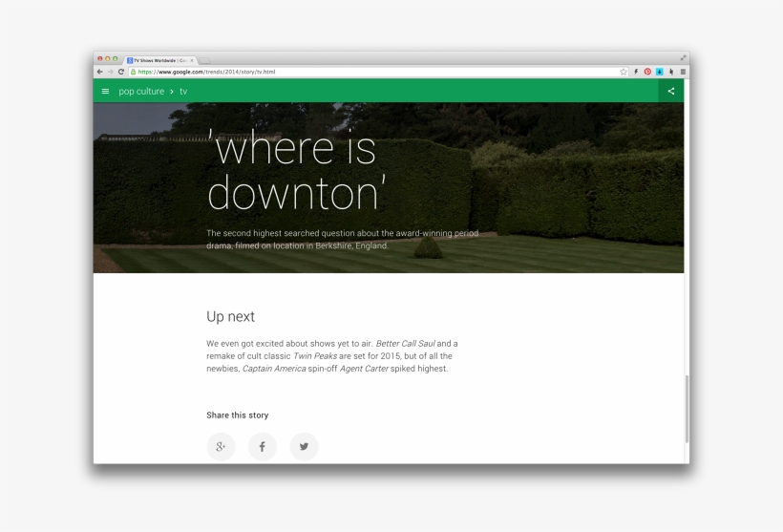This screenshot has height=532, width=783.
Task: Click the browser forward arrow
Action: [110, 72]
